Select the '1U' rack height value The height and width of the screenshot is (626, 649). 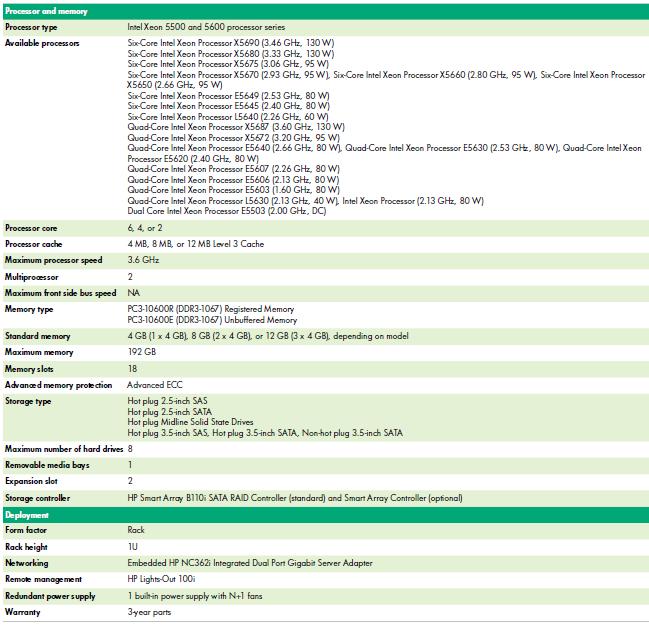132,547
